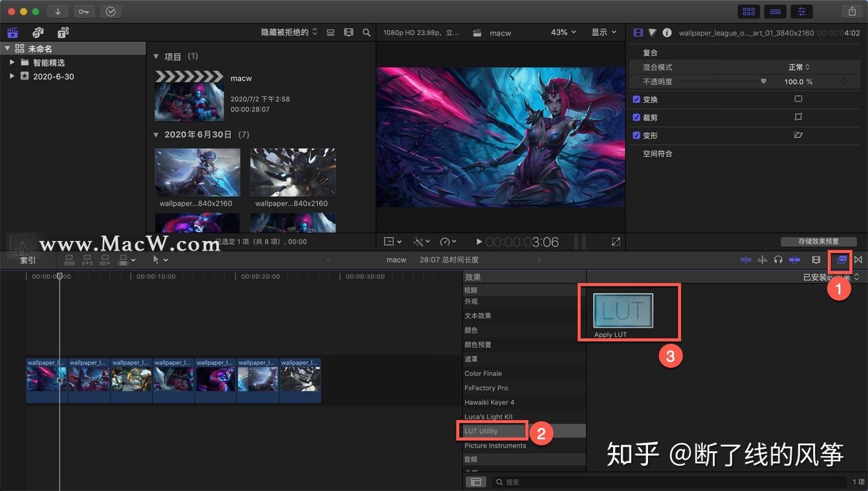Click the share icon at top right
The height and width of the screenshot is (491, 868).
tap(851, 11)
